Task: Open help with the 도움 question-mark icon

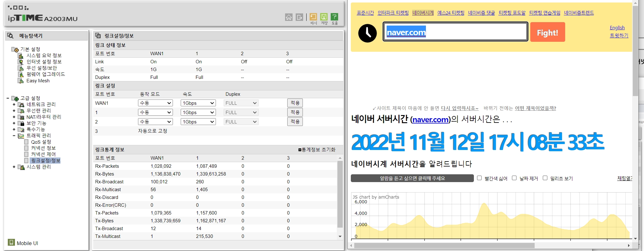Action: (x=334, y=17)
